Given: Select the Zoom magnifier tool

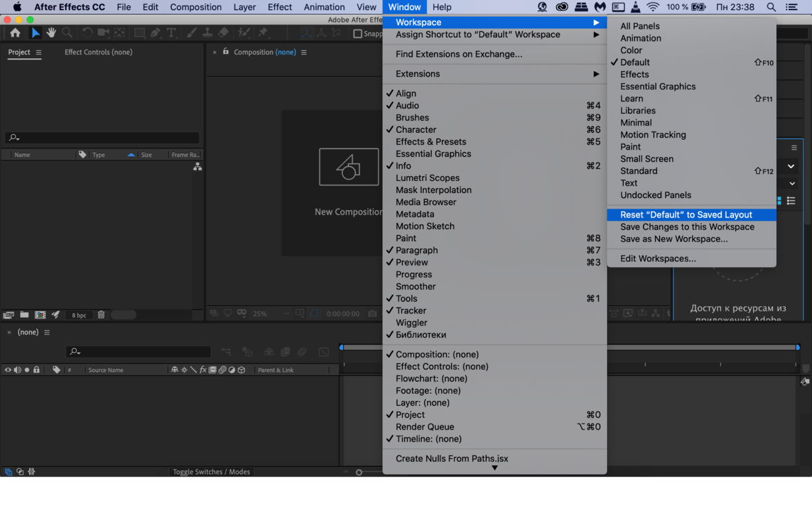Looking at the screenshot, I should click(67, 33).
